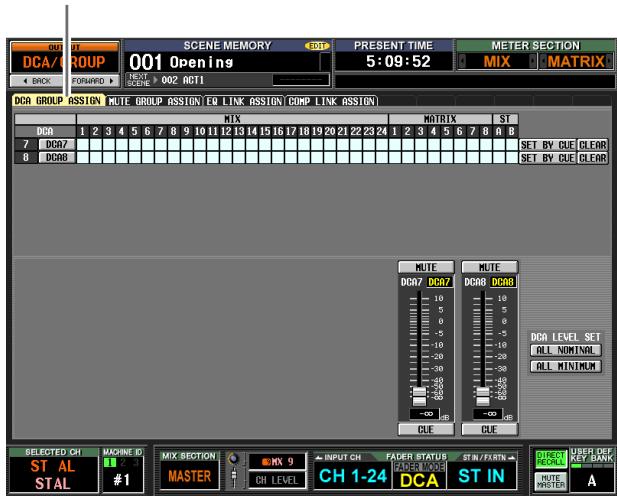Toggle CUE for DCA7
The height and width of the screenshot is (496, 617).
click(x=426, y=429)
